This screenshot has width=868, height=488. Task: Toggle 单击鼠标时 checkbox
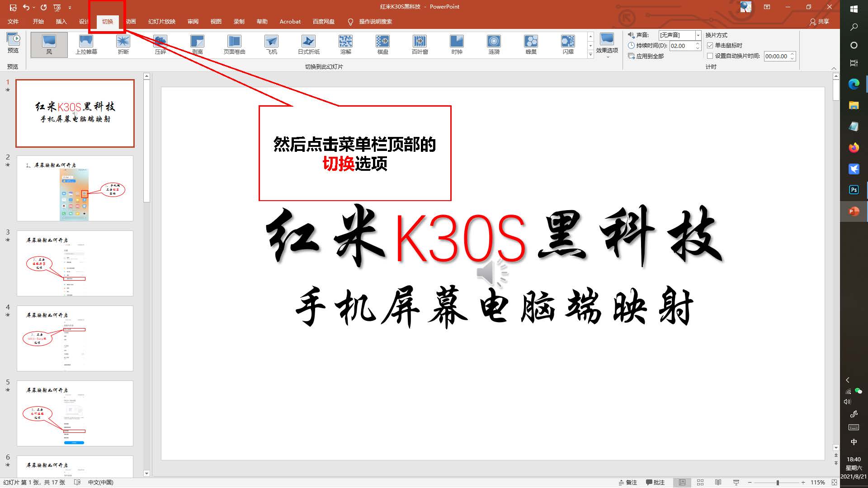[x=710, y=45]
